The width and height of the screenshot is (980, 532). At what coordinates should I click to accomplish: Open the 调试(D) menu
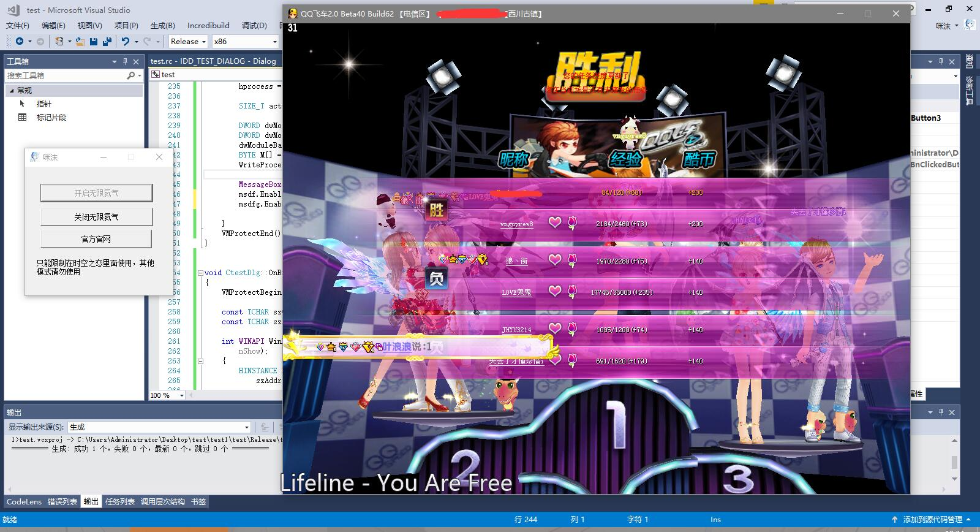[x=254, y=25]
